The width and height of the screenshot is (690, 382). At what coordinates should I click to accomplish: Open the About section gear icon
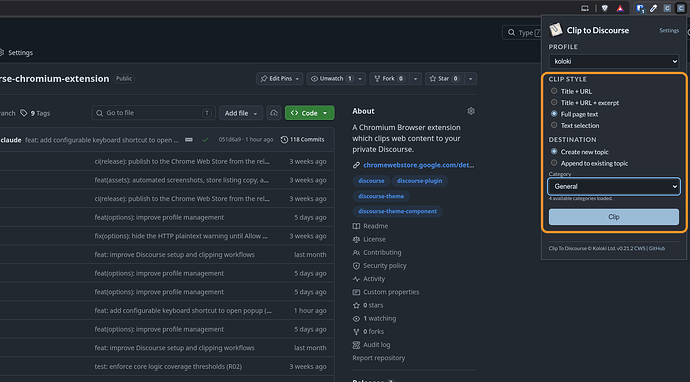[471, 111]
